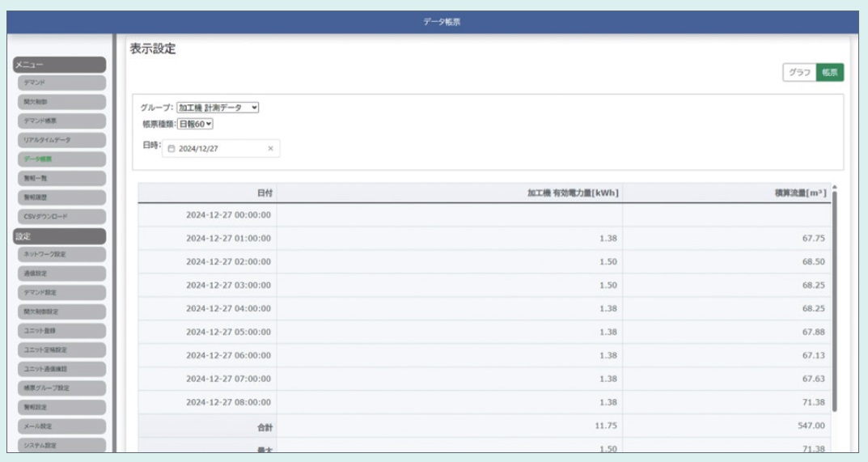Image resolution: width=868 pixels, height=462 pixels.
Task: Click the 1.50 kWh value in the 03:00:00 row
Action: (x=608, y=286)
